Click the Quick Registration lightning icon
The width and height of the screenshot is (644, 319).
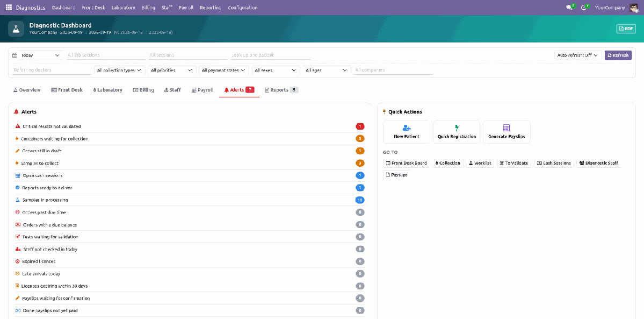pyautogui.click(x=457, y=128)
